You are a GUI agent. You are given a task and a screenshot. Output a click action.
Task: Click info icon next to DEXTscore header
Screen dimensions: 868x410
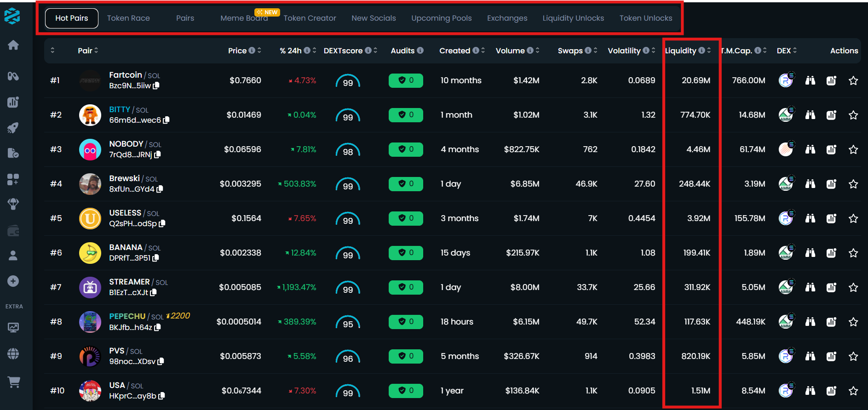368,51
